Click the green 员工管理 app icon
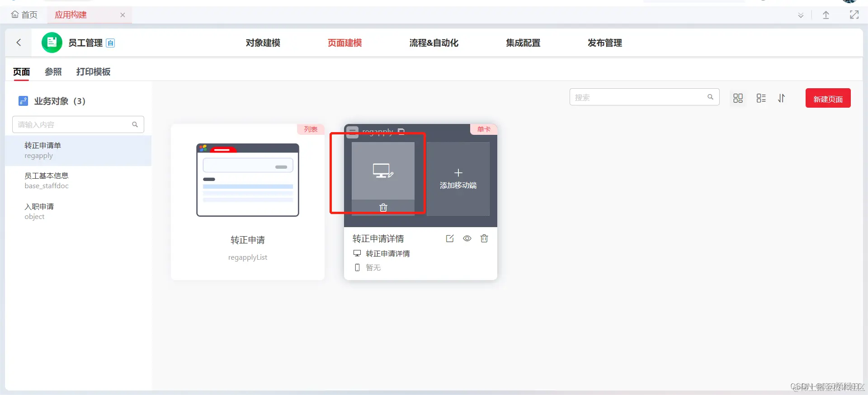 [x=52, y=43]
